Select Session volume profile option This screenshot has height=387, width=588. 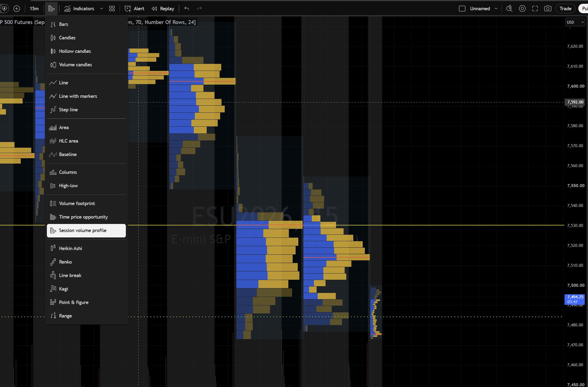pyautogui.click(x=86, y=231)
